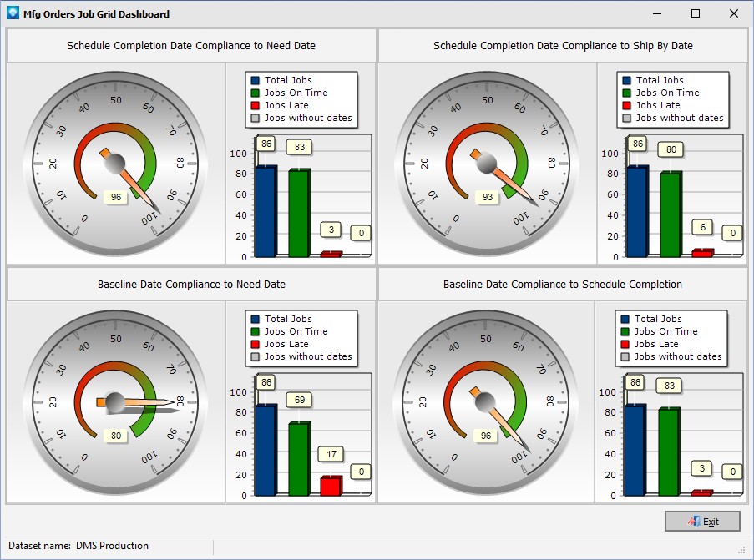Click the blue Total Jobs swatch in Need Date legend
This screenshot has height=560, width=754.
[256, 80]
